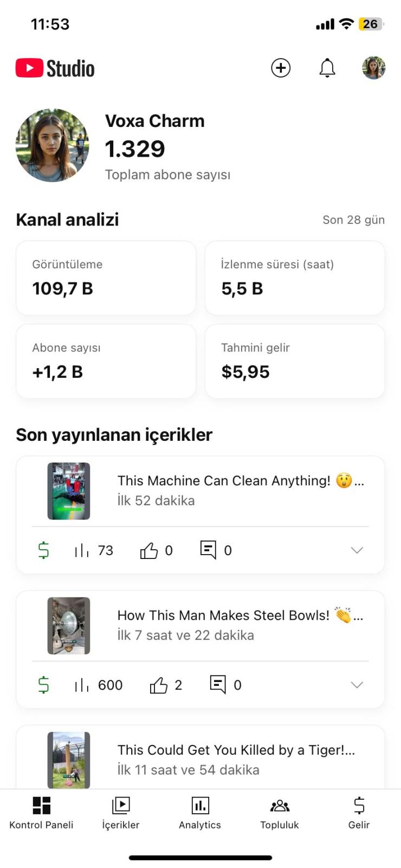Open the İzlenme süresi card
401x868 pixels.
point(295,278)
